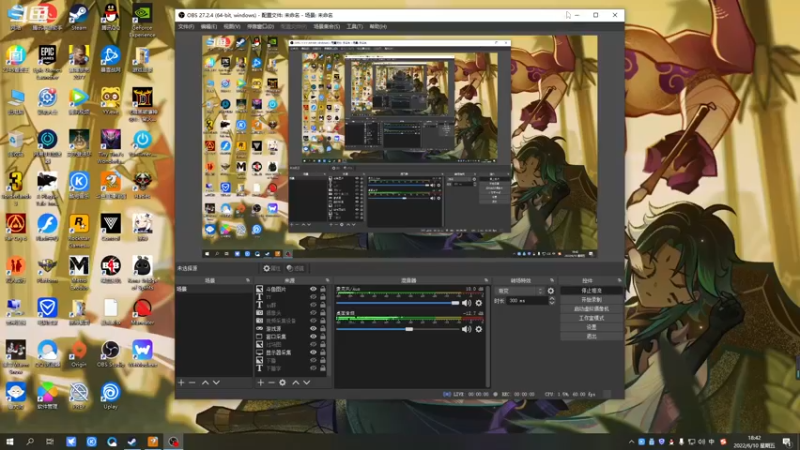This screenshot has width=800, height=450.
Task: Toggle visibility of game capture source
Action: [313, 329]
